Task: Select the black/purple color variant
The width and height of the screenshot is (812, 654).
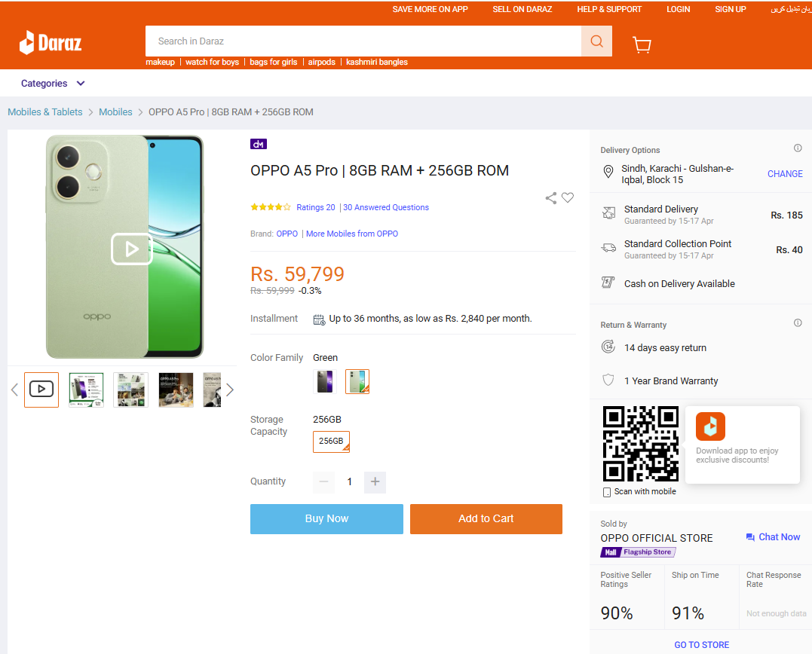Action: pyautogui.click(x=325, y=382)
